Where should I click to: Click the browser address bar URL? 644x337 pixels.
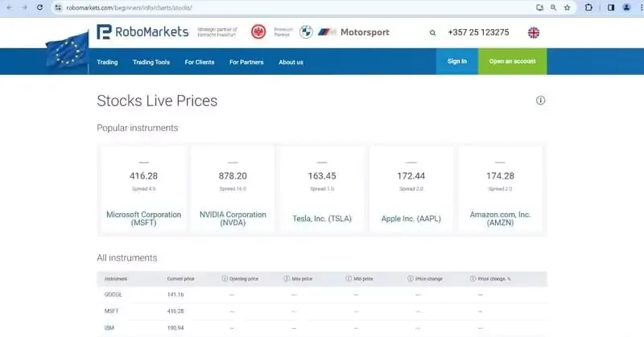click(129, 7)
